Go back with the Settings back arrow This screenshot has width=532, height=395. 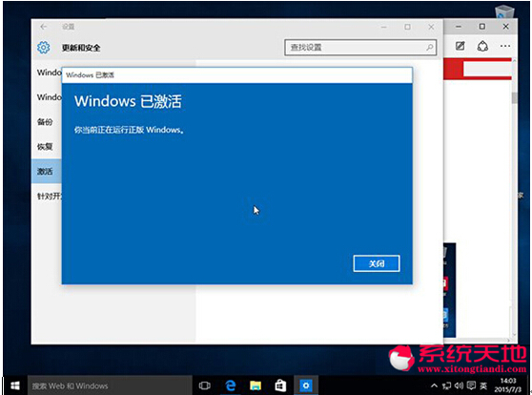point(44,27)
